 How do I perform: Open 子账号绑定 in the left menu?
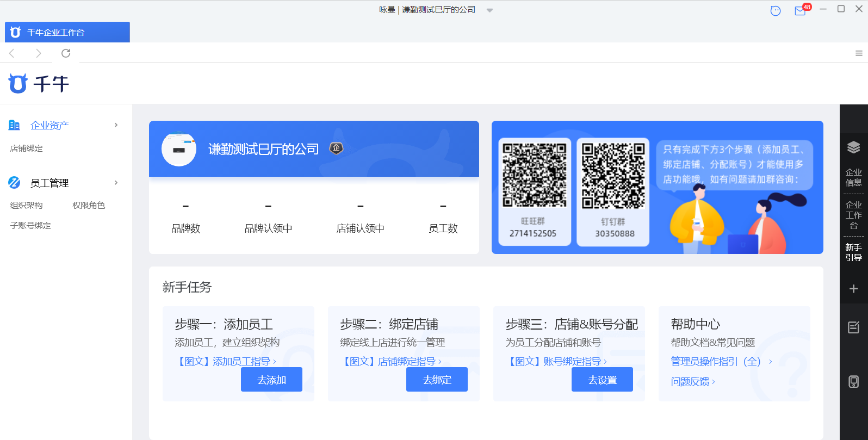pos(30,225)
